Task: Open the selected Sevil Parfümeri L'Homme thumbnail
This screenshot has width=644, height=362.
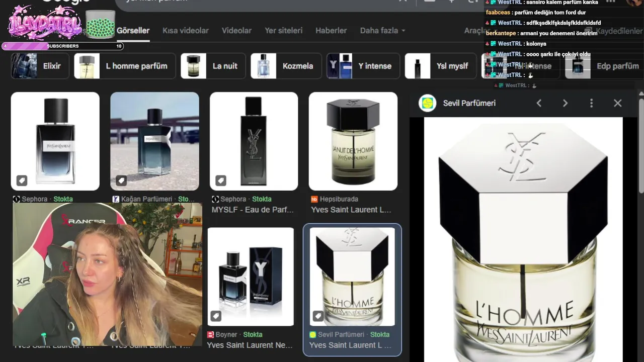Action: (x=352, y=277)
